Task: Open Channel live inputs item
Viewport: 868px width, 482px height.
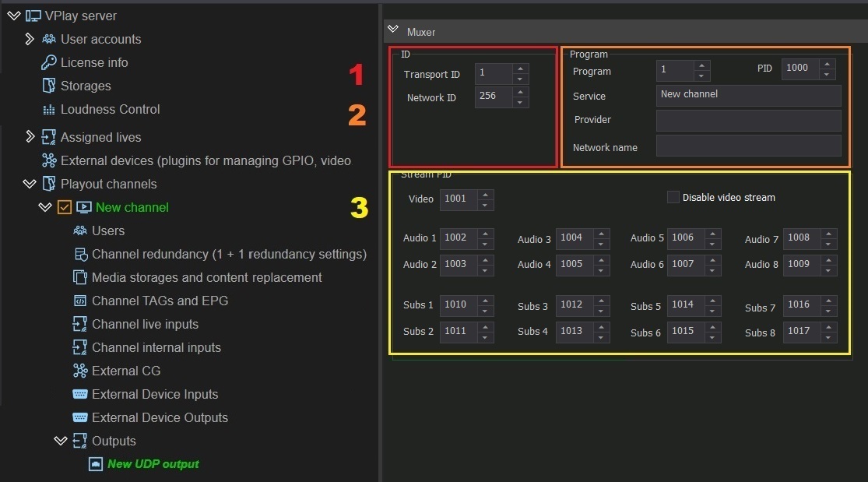Action: (145, 324)
